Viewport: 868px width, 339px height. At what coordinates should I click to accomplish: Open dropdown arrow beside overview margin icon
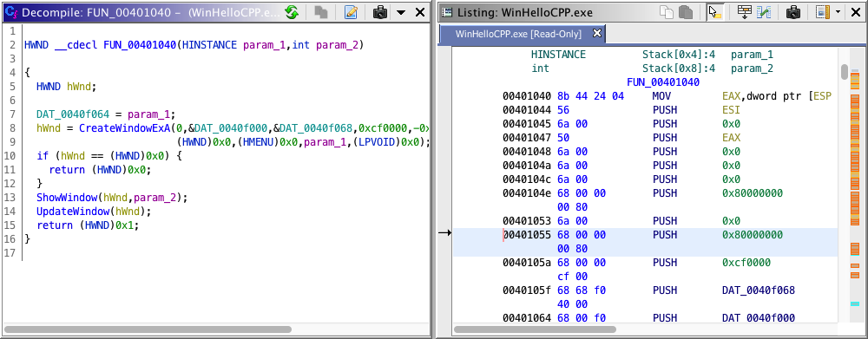[x=838, y=12]
